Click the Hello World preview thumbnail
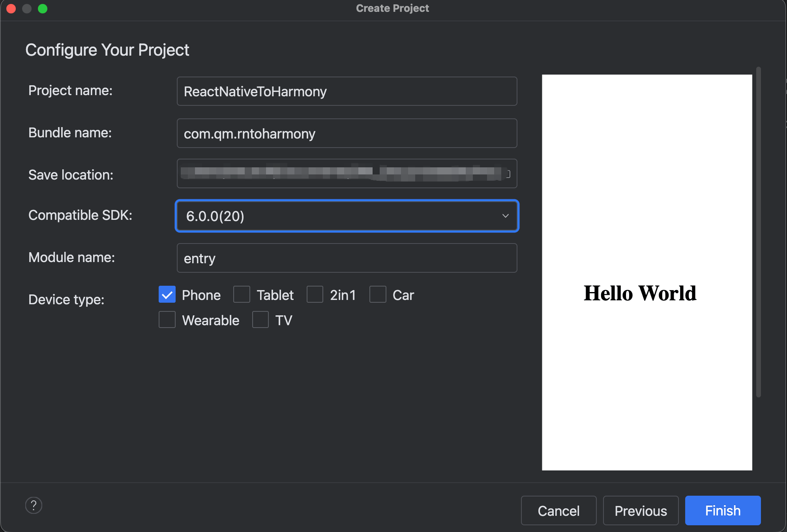This screenshot has height=532, width=787. tap(646, 272)
